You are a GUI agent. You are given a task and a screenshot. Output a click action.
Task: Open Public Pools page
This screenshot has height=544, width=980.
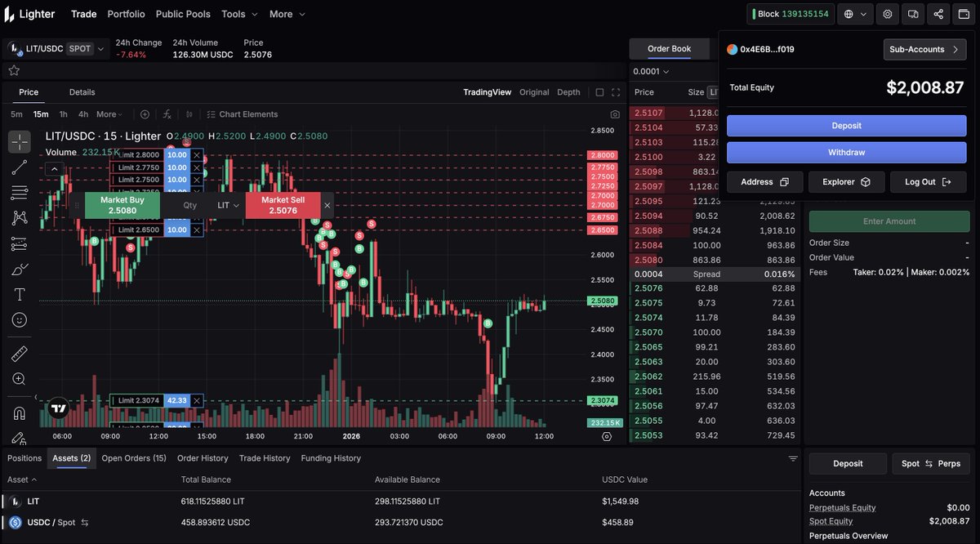(183, 14)
